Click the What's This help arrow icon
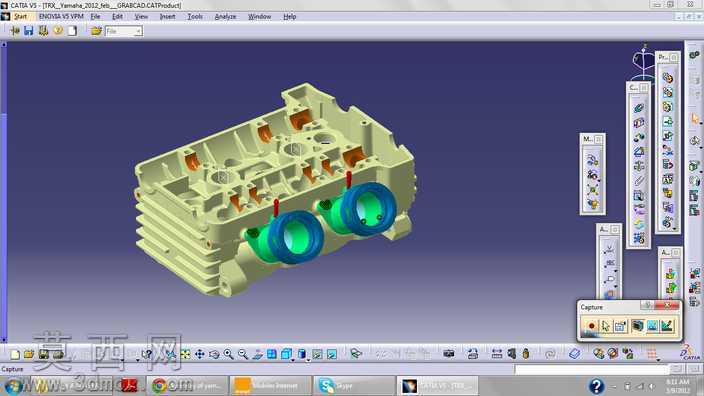The image size is (704, 396). [x=147, y=354]
